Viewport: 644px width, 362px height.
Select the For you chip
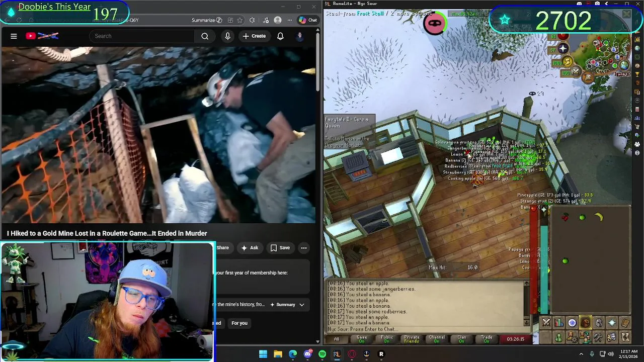(239, 323)
